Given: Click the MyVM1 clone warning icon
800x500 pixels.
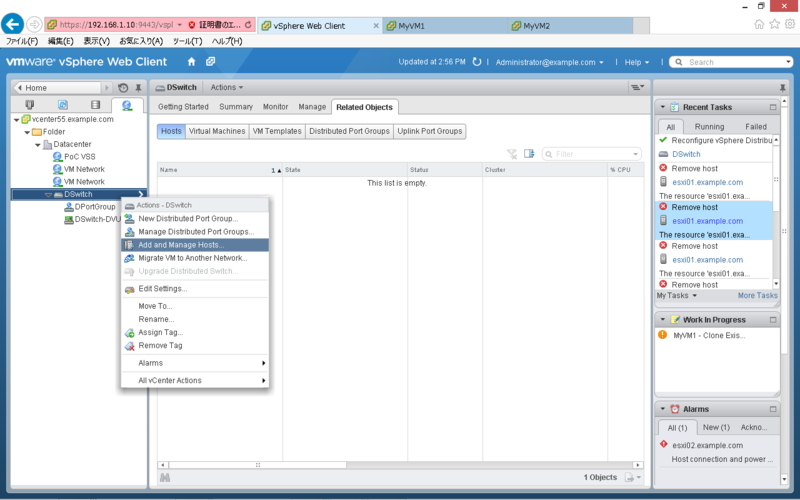Looking at the screenshot, I should coord(663,335).
